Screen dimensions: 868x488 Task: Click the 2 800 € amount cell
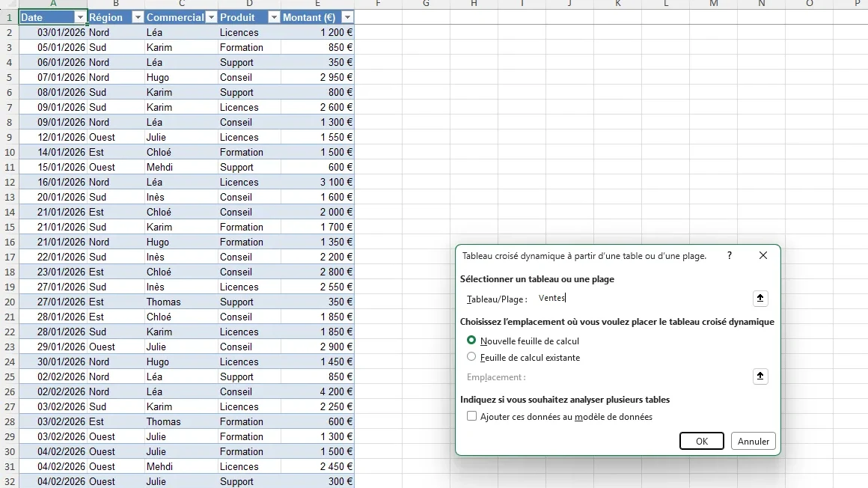317,272
